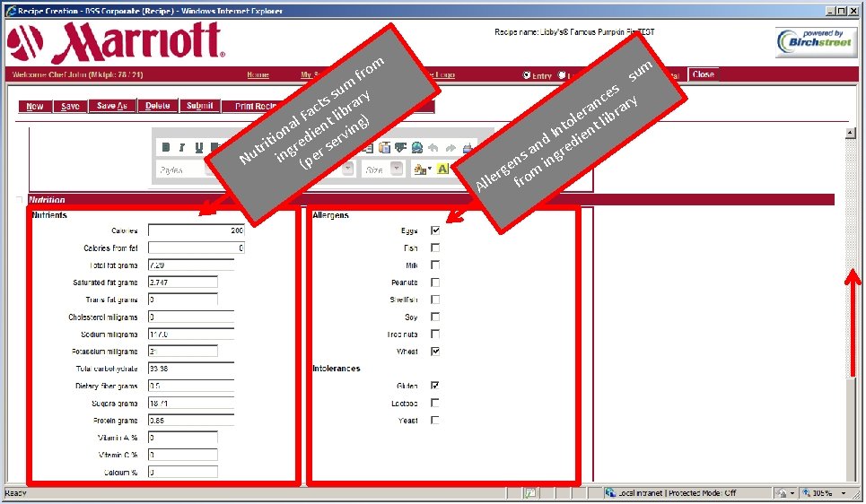
Task: Click the Cholesterol milligrams field
Action: (x=191, y=317)
